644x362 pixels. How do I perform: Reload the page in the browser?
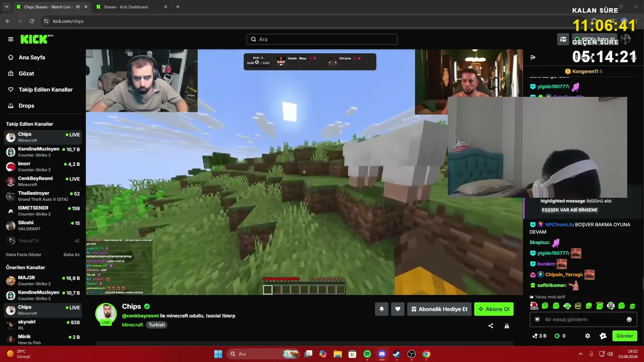[32, 21]
